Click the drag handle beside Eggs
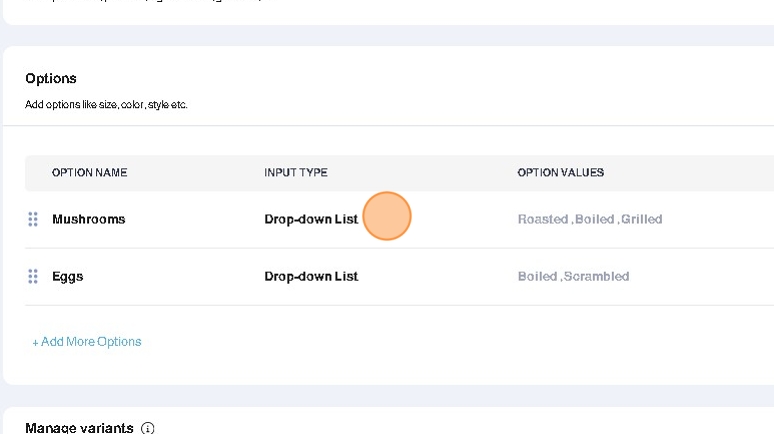 click(33, 276)
